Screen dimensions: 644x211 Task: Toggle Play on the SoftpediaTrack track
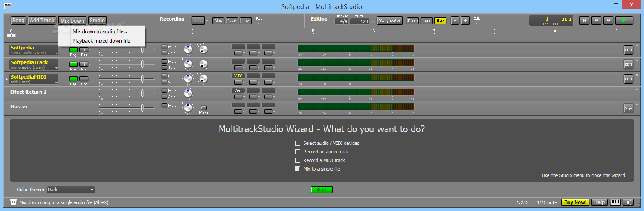[x=73, y=64]
